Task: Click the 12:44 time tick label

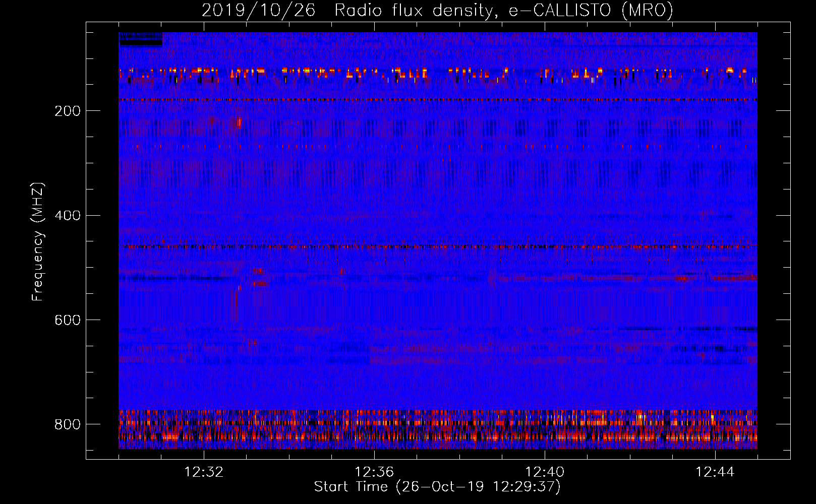Action: point(715,472)
